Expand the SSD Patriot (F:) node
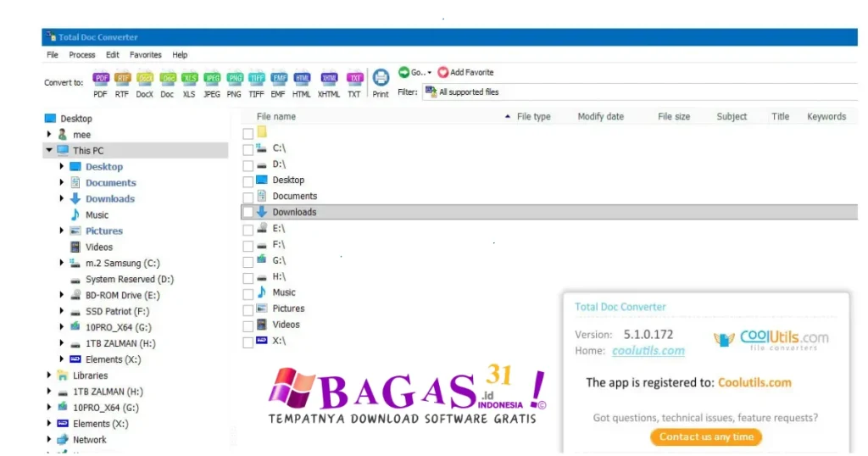 61,310
